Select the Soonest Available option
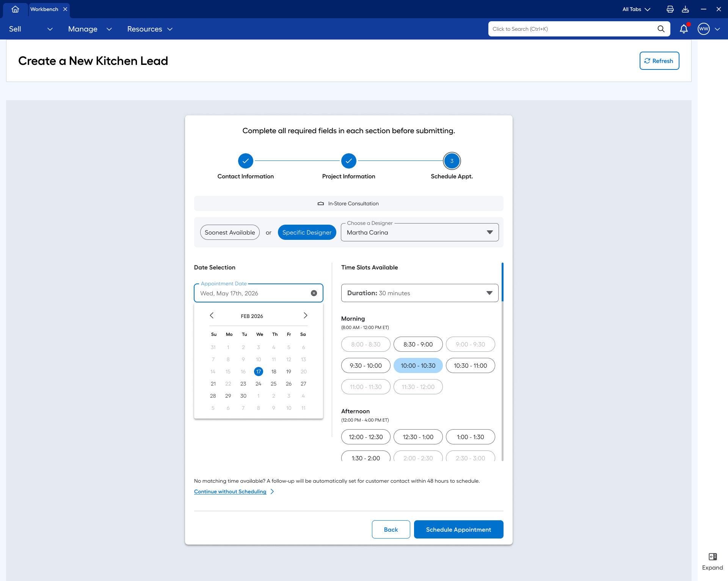 pos(230,232)
